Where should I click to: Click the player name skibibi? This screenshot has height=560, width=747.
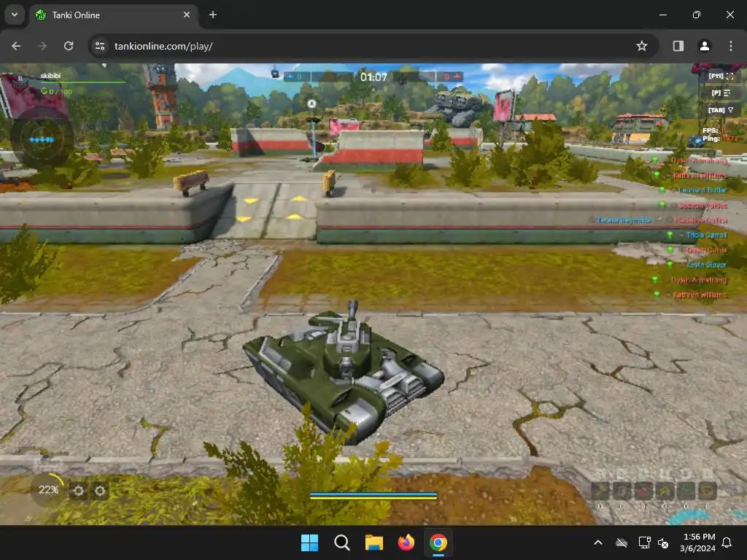pyautogui.click(x=50, y=76)
